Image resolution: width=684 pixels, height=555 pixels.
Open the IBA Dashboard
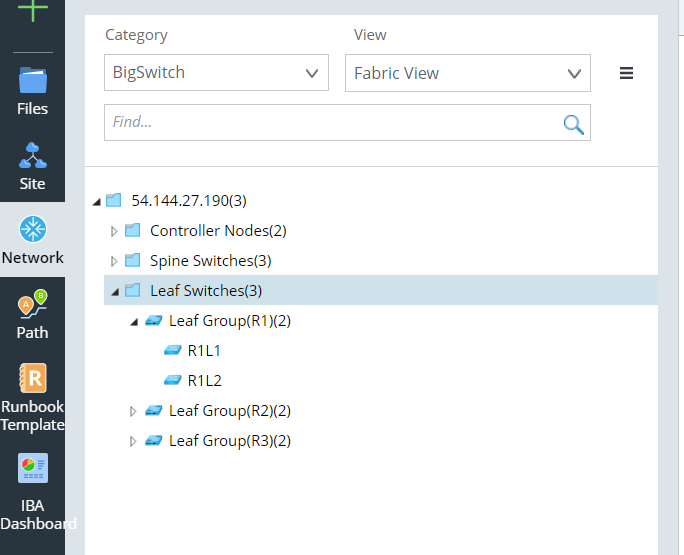33,492
